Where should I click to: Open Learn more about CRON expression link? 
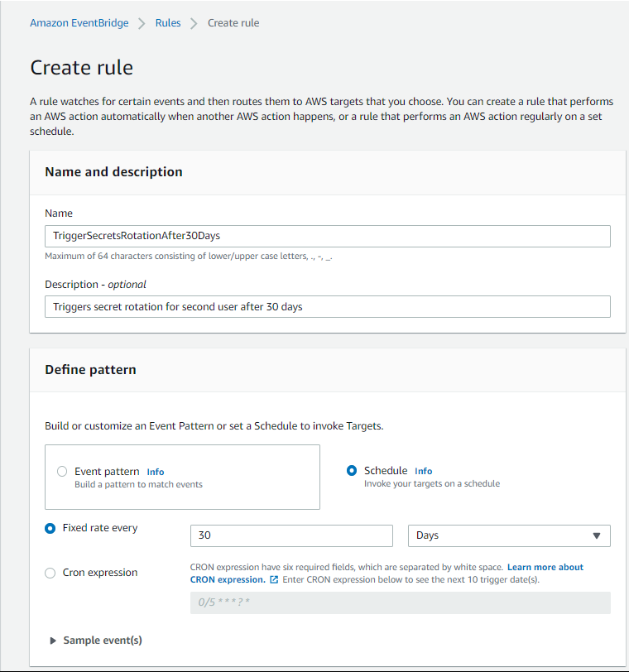click(545, 567)
